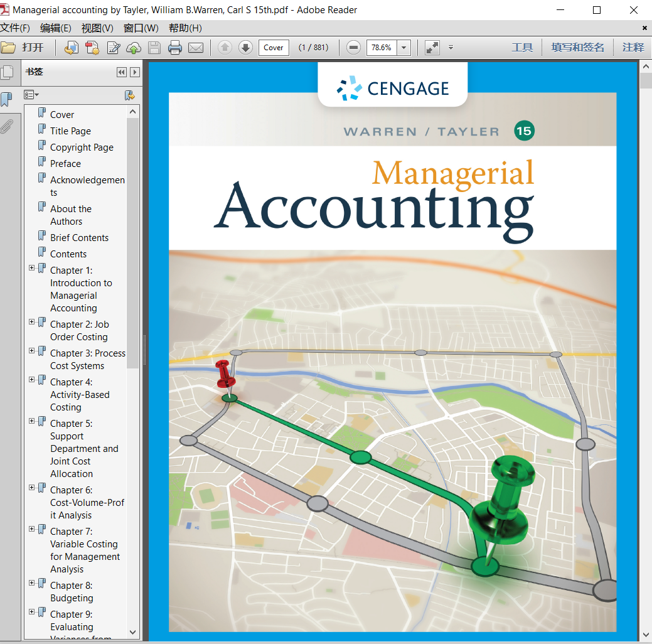Open the 窗口(W) menu
652x644 pixels.
click(x=141, y=28)
